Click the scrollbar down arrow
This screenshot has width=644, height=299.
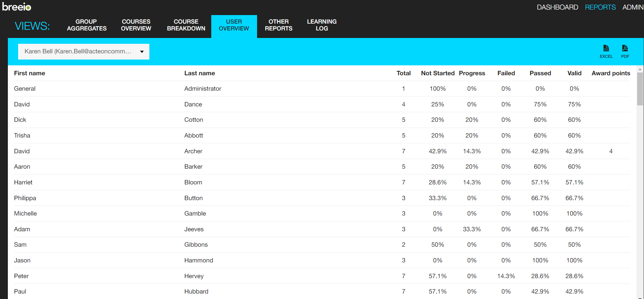640,297
